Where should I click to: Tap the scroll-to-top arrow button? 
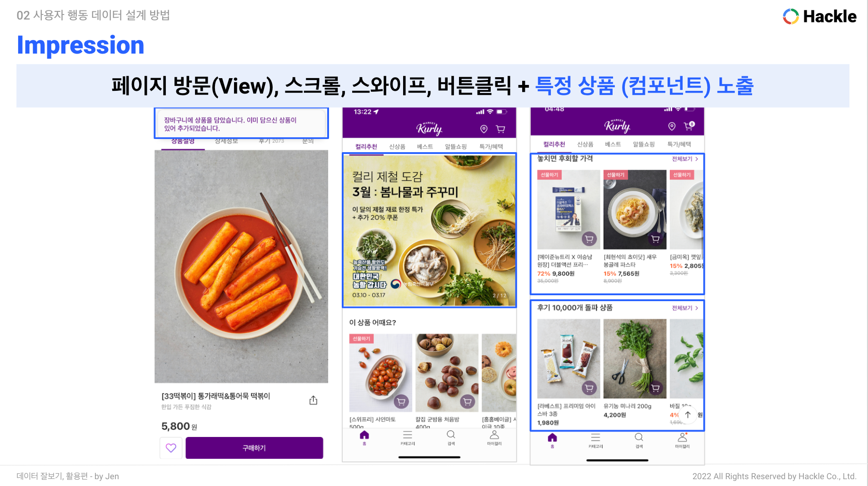coord(688,415)
